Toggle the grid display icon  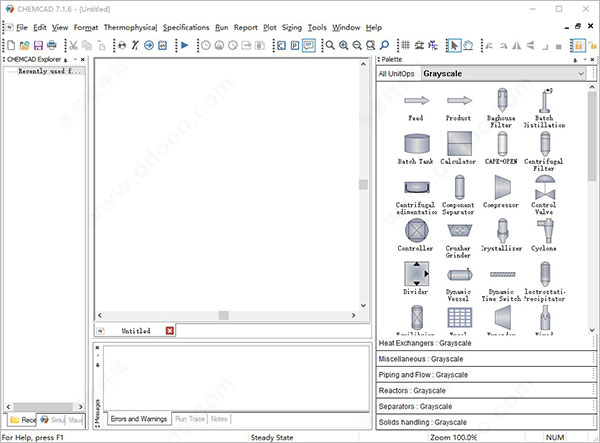(406, 46)
